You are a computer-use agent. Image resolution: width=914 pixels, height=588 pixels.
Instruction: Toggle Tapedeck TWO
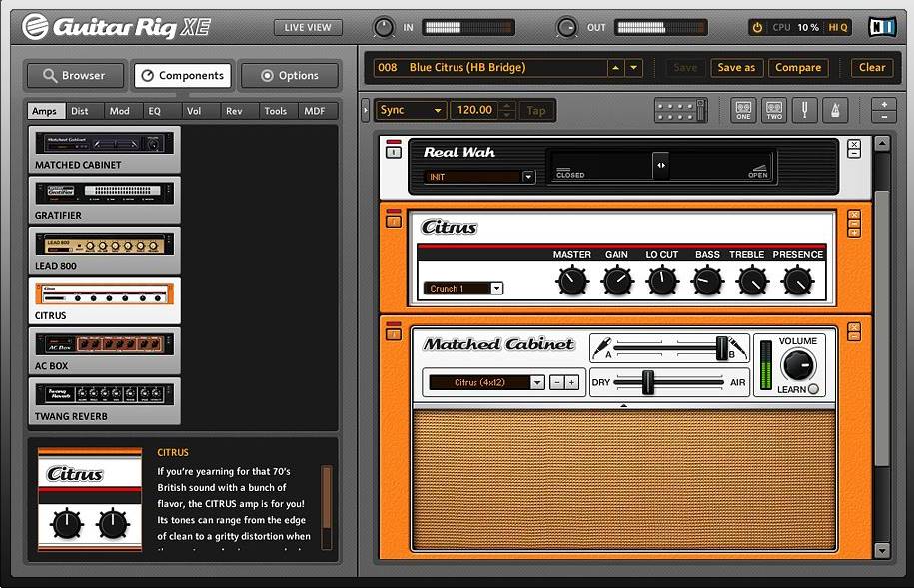click(774, 110)
